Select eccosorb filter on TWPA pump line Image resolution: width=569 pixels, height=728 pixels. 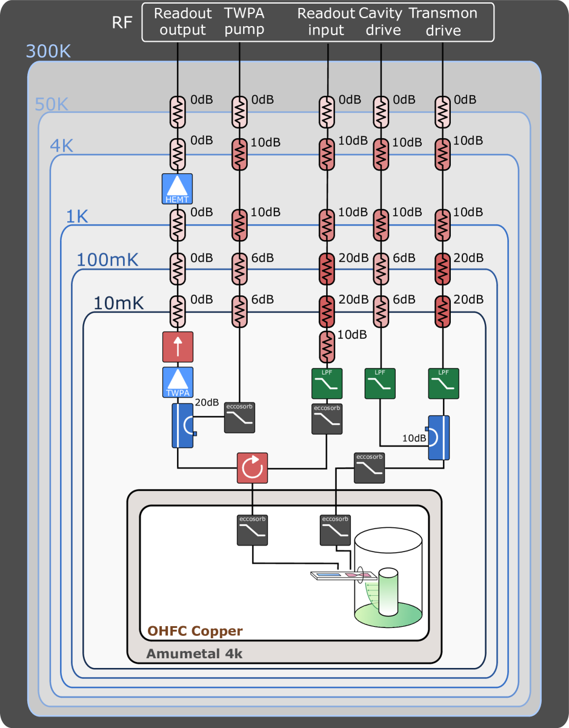pos(240,417)
